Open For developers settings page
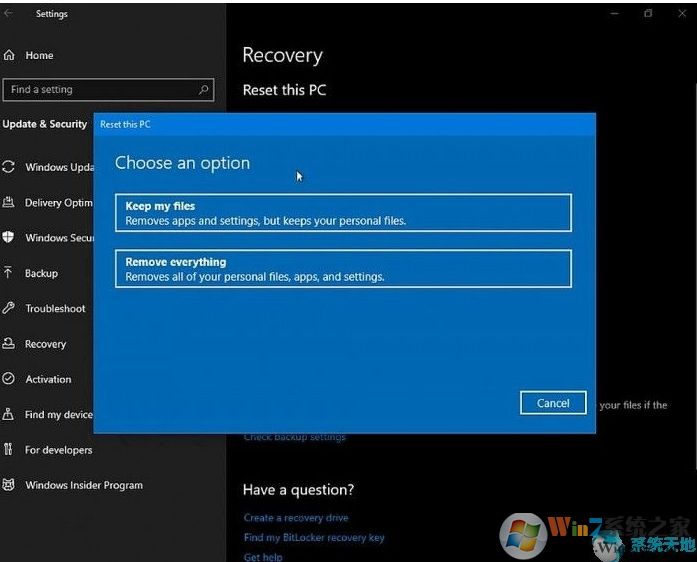 click(58, 450)
